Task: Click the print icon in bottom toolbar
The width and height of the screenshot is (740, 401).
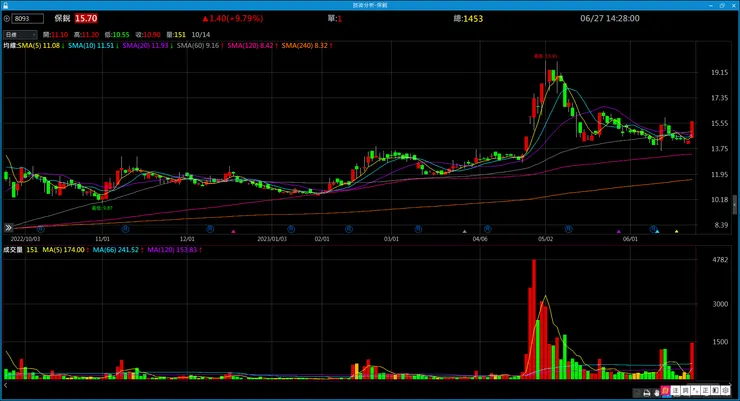Action: (x=647, y=393)
